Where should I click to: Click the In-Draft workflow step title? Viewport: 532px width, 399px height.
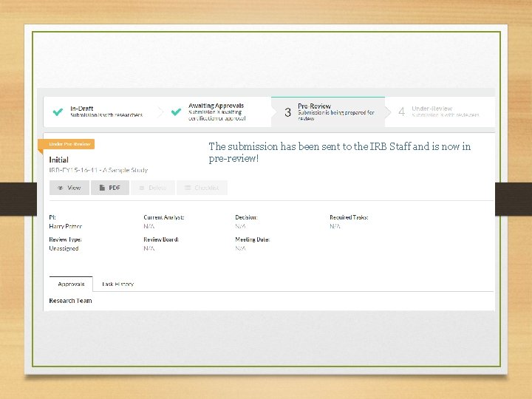82,109
